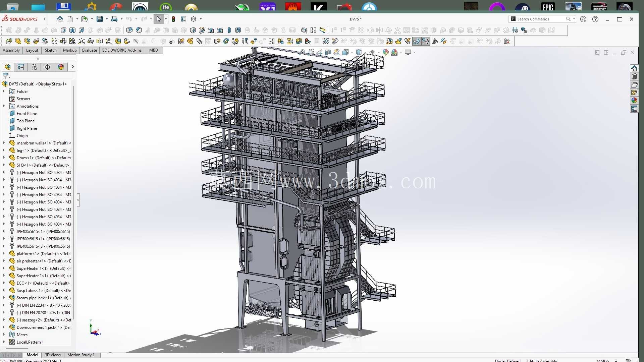Switch to the Evaluate tab
The image size is (644, 362).
point(90,50)
